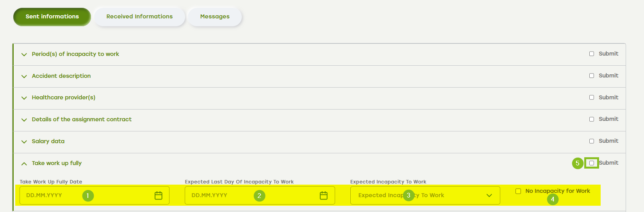Tick Submit for Healthcare provider(s)
Viewport: 644px width, 212px height.
(x=592, y=97)
